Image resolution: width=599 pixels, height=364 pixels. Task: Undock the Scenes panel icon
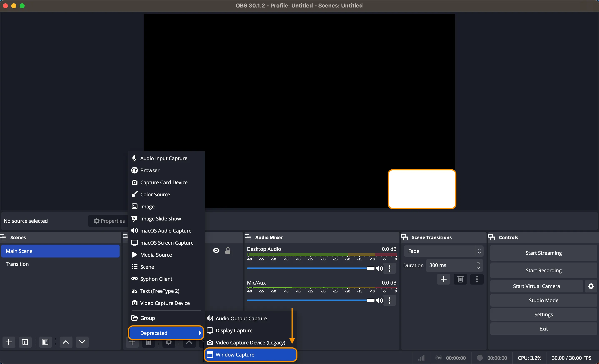point(3,237)
